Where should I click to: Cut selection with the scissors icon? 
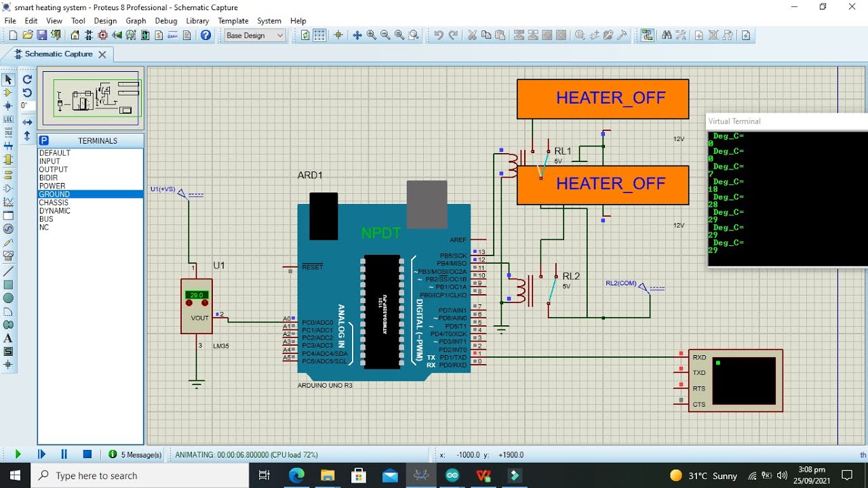click(473, 35)
